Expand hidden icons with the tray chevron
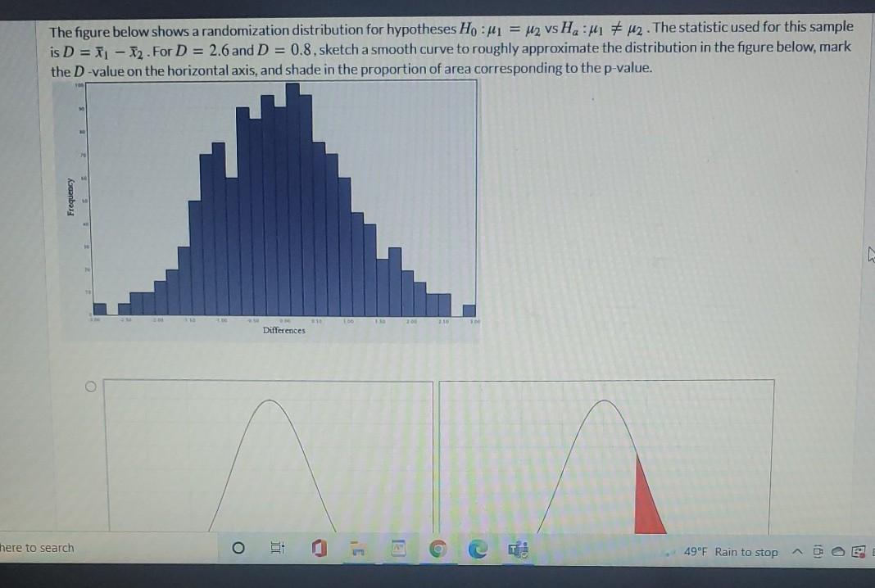The image size is (875, 588). point(796,552)
